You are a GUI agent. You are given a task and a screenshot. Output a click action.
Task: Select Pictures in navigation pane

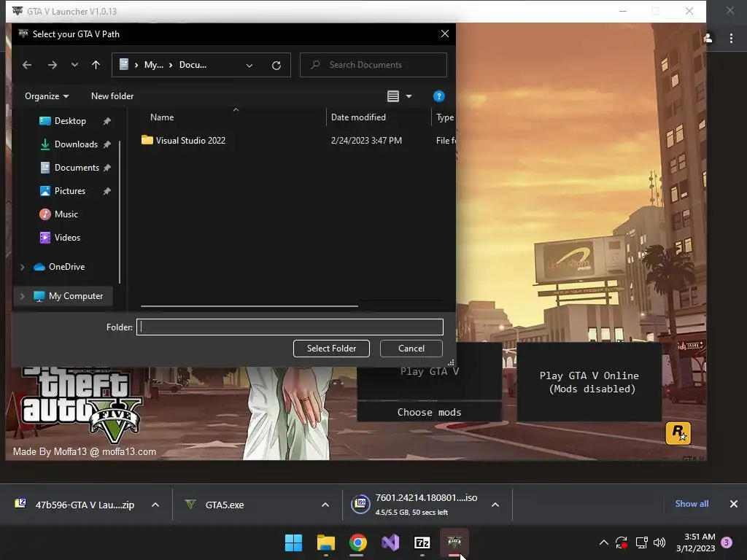70,191
